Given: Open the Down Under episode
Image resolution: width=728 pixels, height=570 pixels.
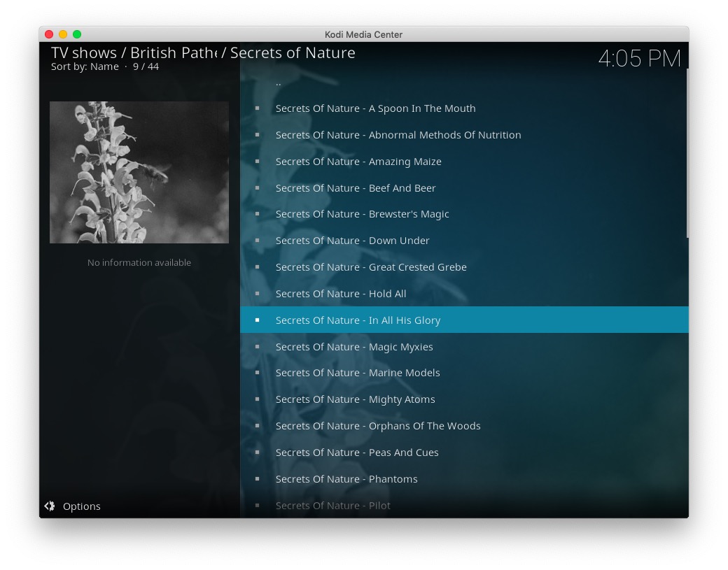Looking at the screenshot, I should pyautogui.click(x=352, y=241).
